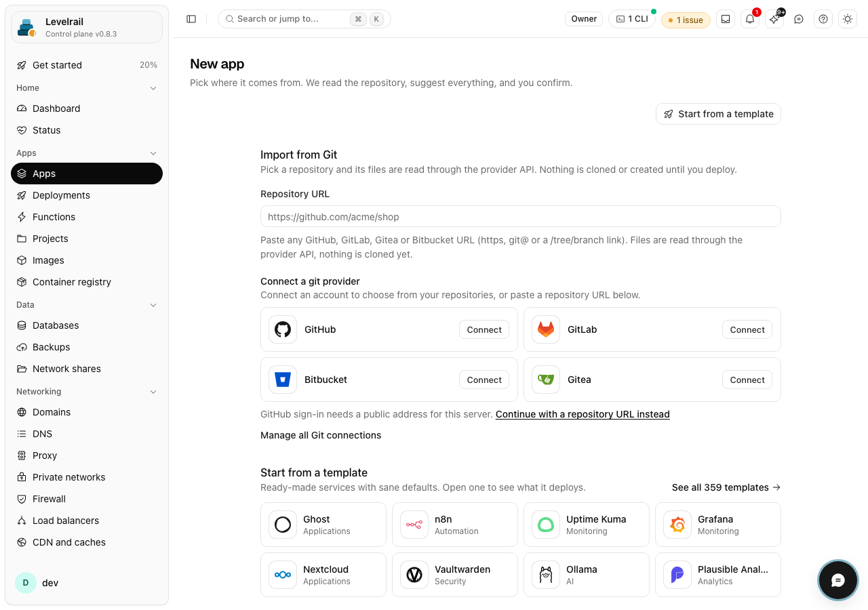868x610 pixels.
Task: Open the Ollama template
Action: coord(587,575)
